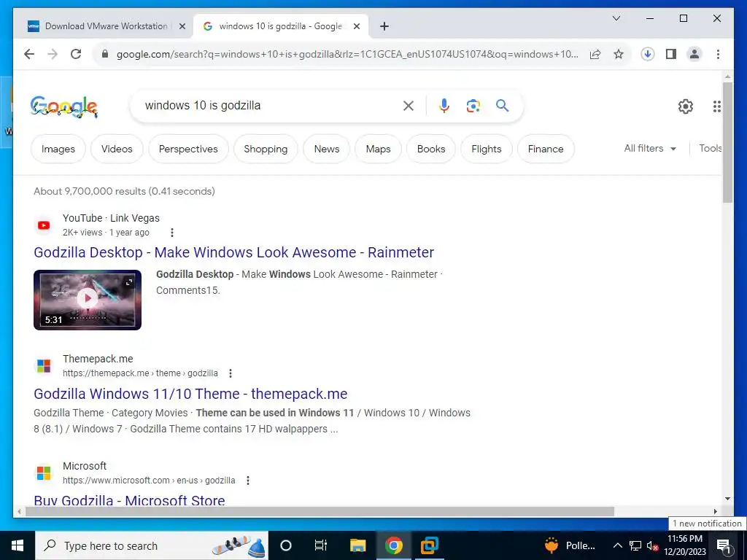The height and width of the screenshot is (560, 747).
Task: Open the Chrome downloads icon
Action: point(648,54)
